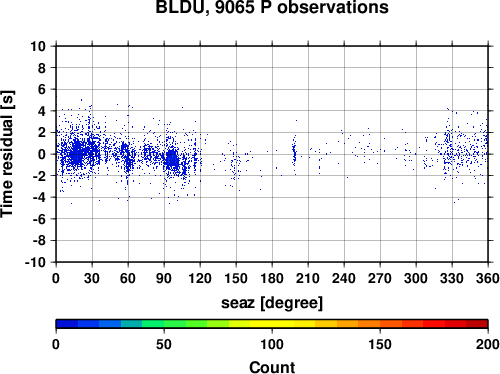500x374 pixels.
Task: Click the colorbar tick label 200
Action: (487, 344)
